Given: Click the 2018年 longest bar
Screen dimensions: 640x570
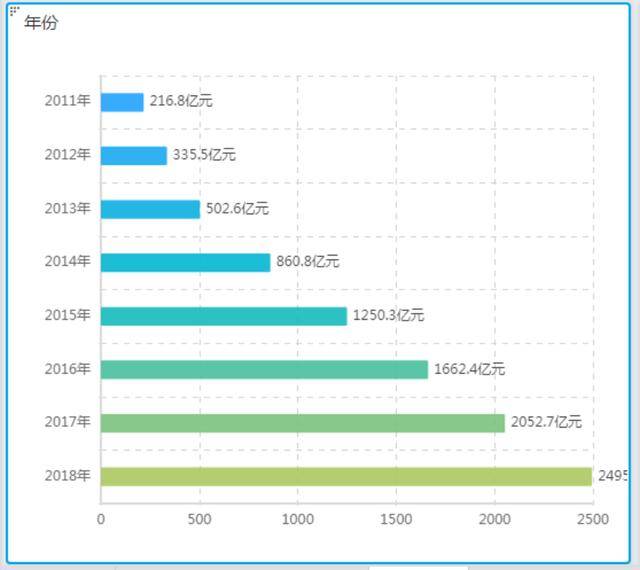Looking at the screenshot, I should pos(346,476).
